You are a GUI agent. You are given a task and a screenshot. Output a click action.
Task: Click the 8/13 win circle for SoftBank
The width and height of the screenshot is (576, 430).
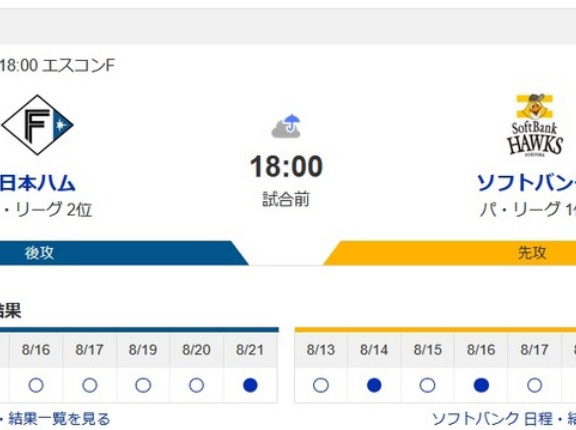[x=321, y=386]
